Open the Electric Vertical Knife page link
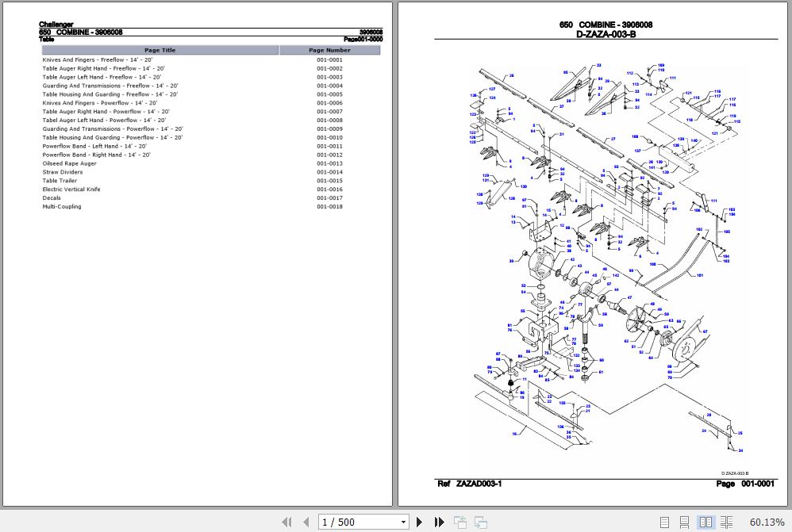Image resolution: width=792 pixels, height=532 pixels. coord(70,189)
